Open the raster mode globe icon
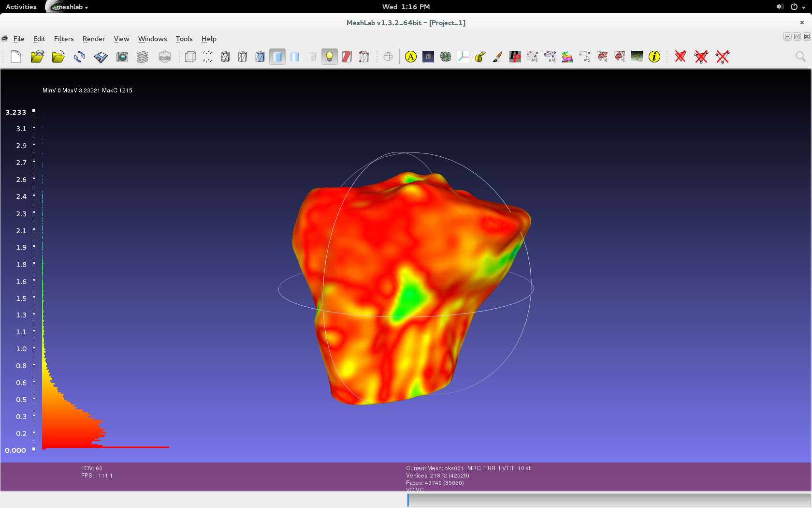812x508 pixels. [165, 57]
